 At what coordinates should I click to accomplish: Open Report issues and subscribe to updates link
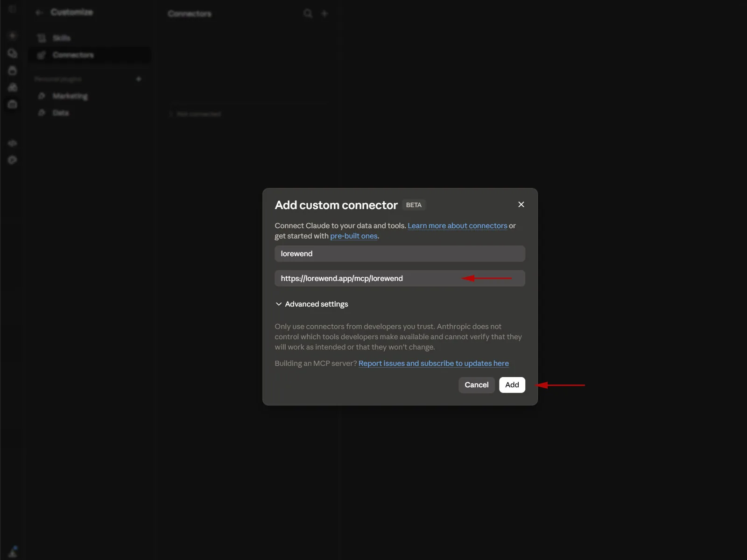click(433, 364)
